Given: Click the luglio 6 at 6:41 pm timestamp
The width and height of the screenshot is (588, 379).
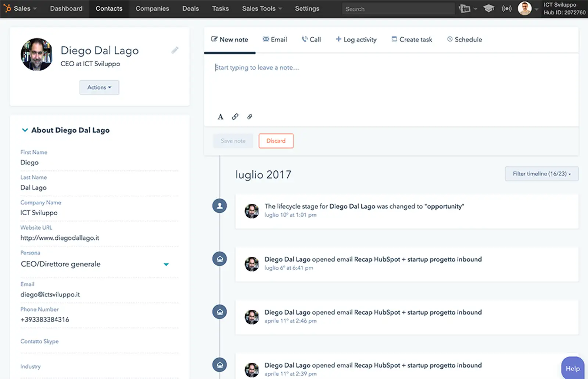Looking at the screenshot, I should pos(289,268).
